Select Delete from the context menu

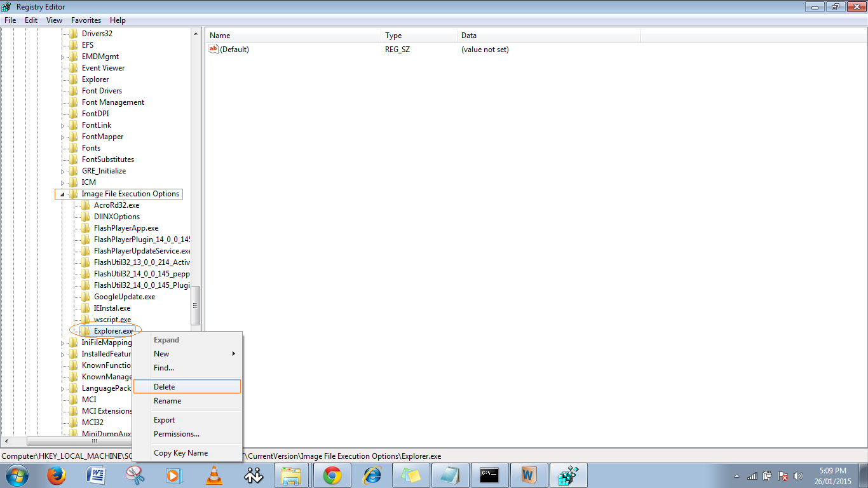coord(164,386)
